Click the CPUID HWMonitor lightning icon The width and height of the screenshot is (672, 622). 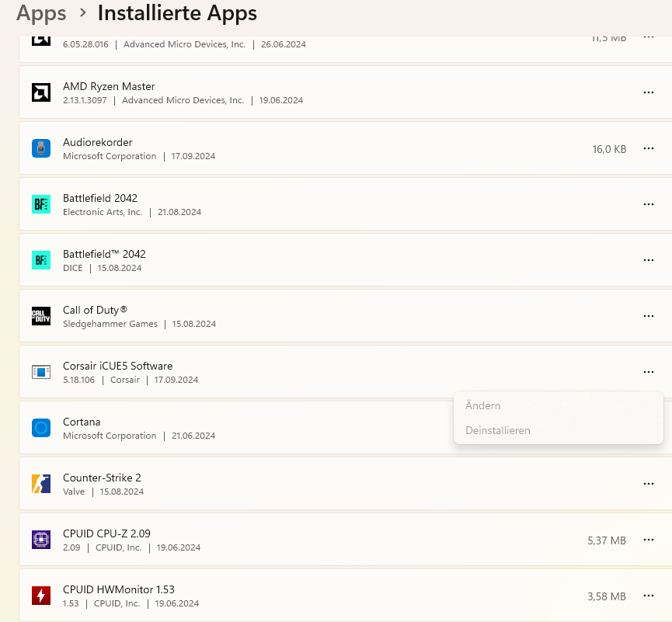point(41,596)
